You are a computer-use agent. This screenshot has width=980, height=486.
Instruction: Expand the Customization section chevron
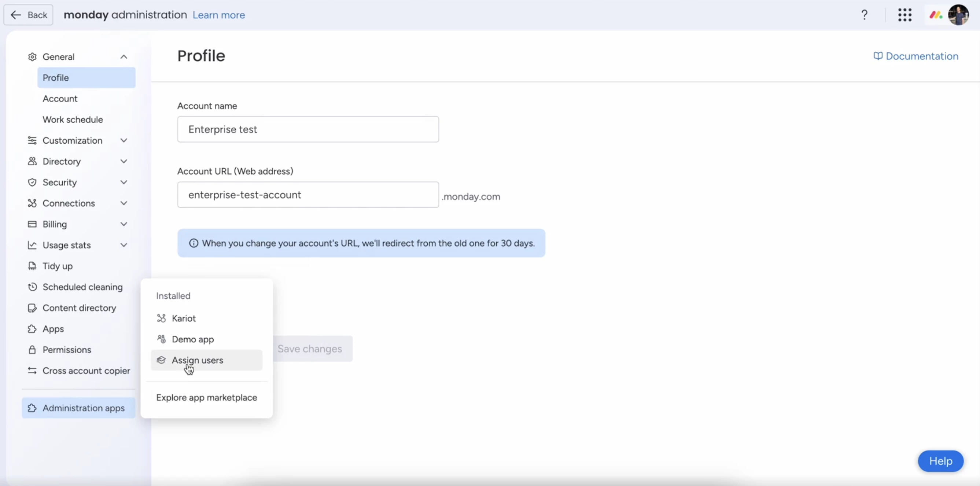(124, 140)
